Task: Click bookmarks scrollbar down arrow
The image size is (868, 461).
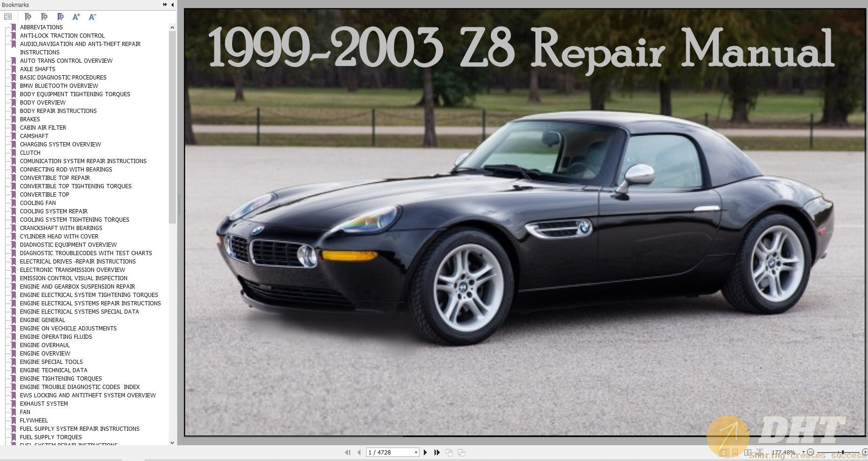Action: pos(173,442)
